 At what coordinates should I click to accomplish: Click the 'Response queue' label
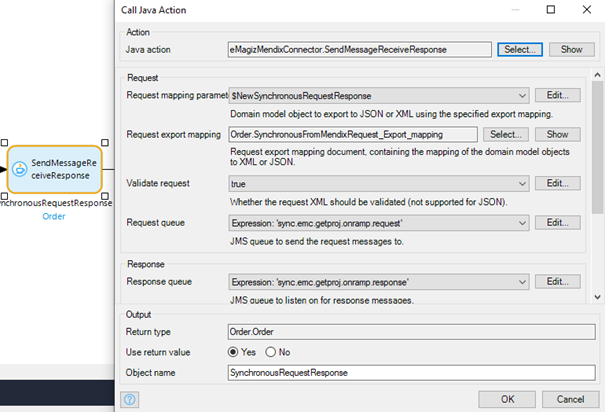(x=159, y=282)
